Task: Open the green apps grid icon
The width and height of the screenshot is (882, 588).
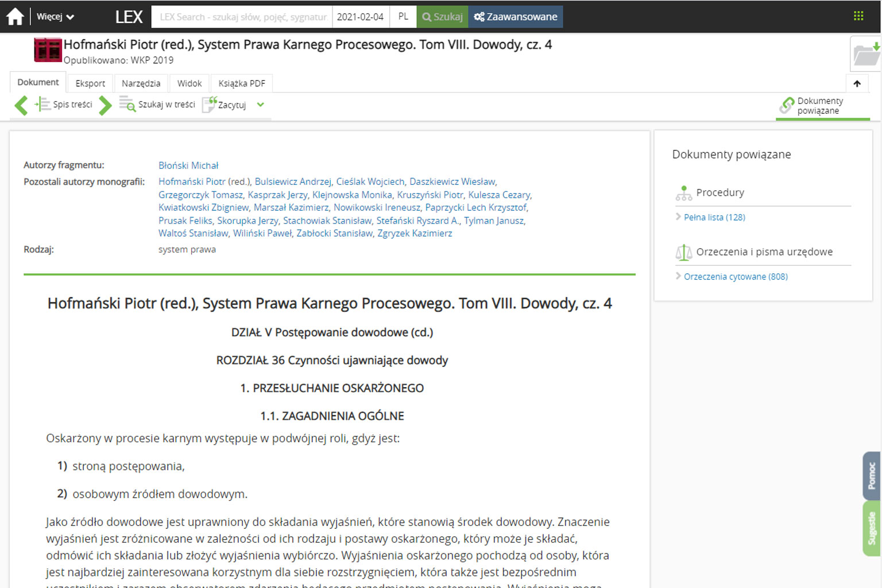Action: pyautogui.click(x=858, y=16)
